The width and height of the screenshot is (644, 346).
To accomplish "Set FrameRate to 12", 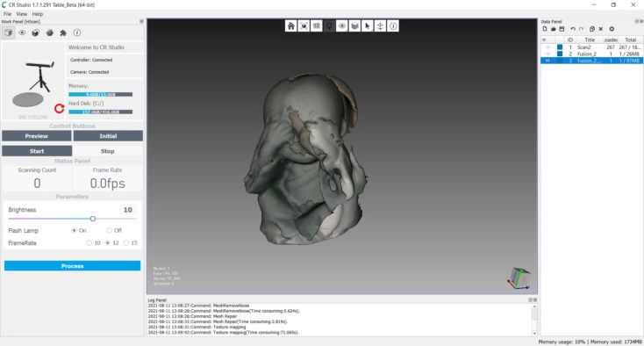I will [x=108, y=243].
